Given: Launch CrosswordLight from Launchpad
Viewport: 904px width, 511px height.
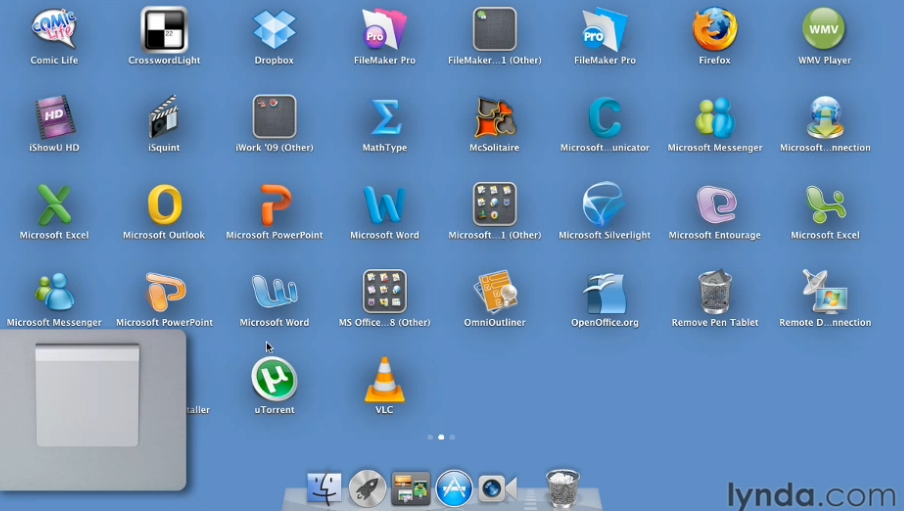Looking at the screenshot, I should click(164, 29).
